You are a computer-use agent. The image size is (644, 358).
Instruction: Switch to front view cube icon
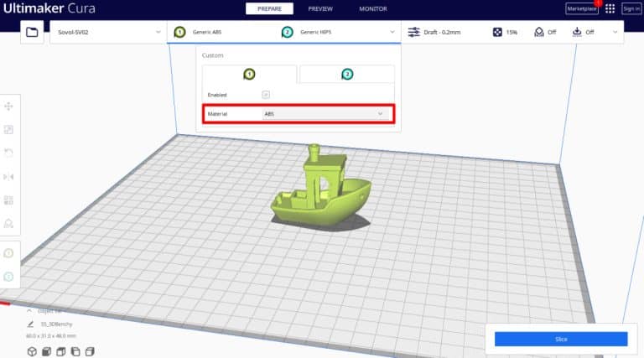pos(46,351)
